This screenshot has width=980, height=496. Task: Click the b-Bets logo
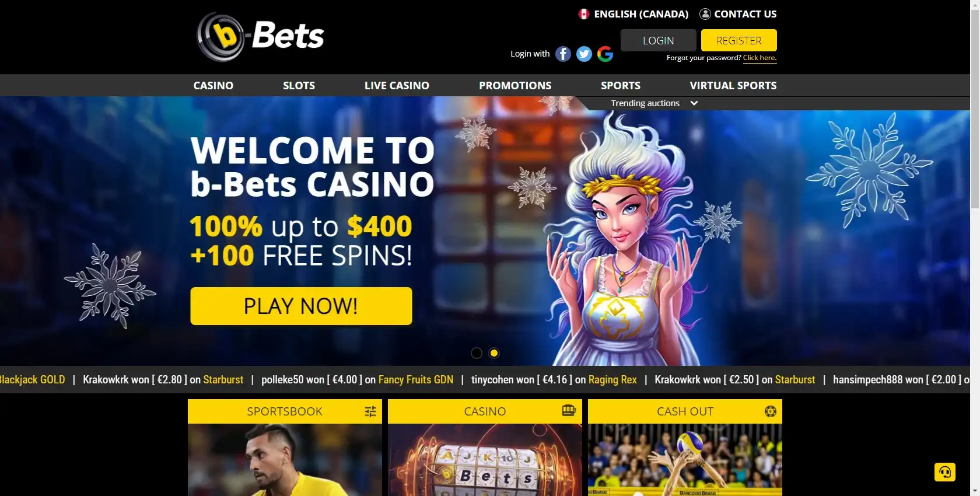(260, 37)
